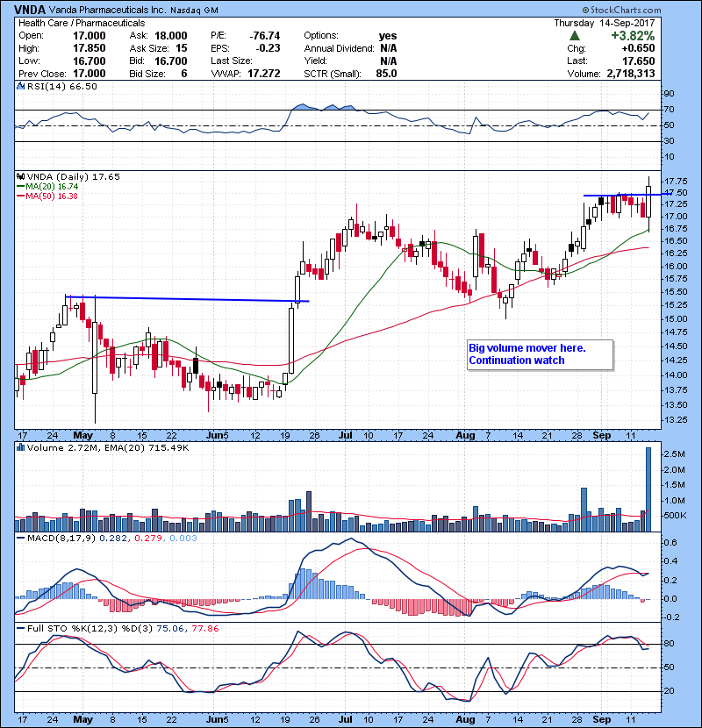Click the Chg value +0.650
The width and height of the screenshot is (702, 728).
click(638, 48)
